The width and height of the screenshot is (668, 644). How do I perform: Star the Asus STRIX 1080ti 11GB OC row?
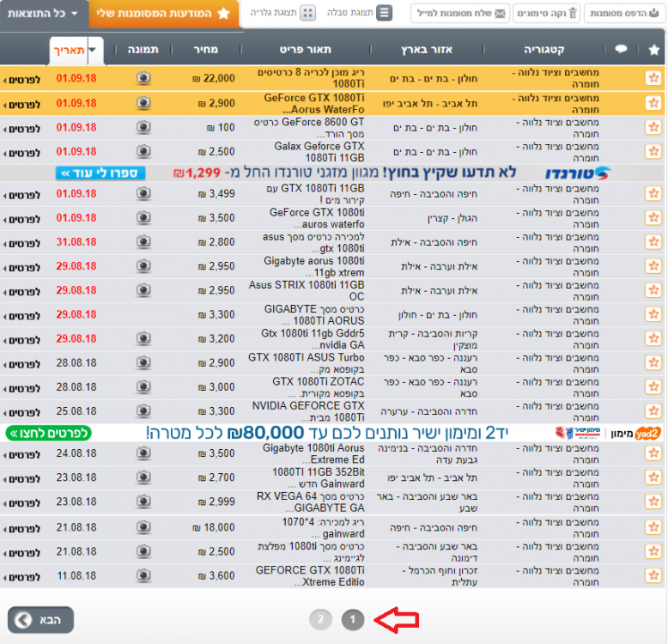[x=653, y=290]
